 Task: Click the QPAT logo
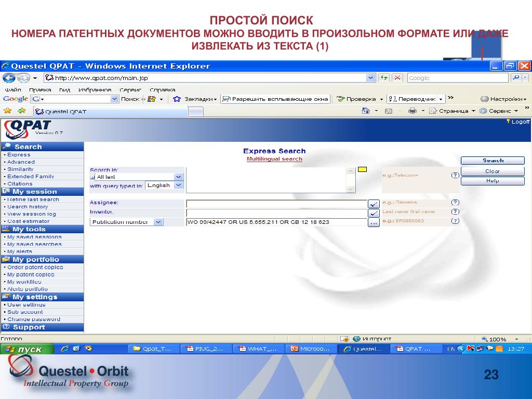click(x=27, y=129)
